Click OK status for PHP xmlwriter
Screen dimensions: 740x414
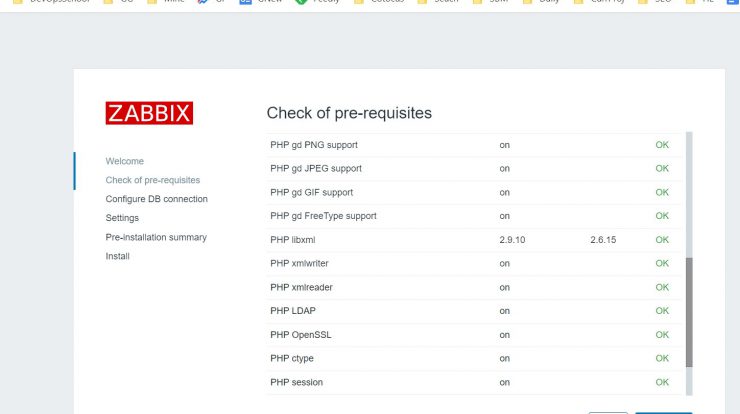point(662,263)
